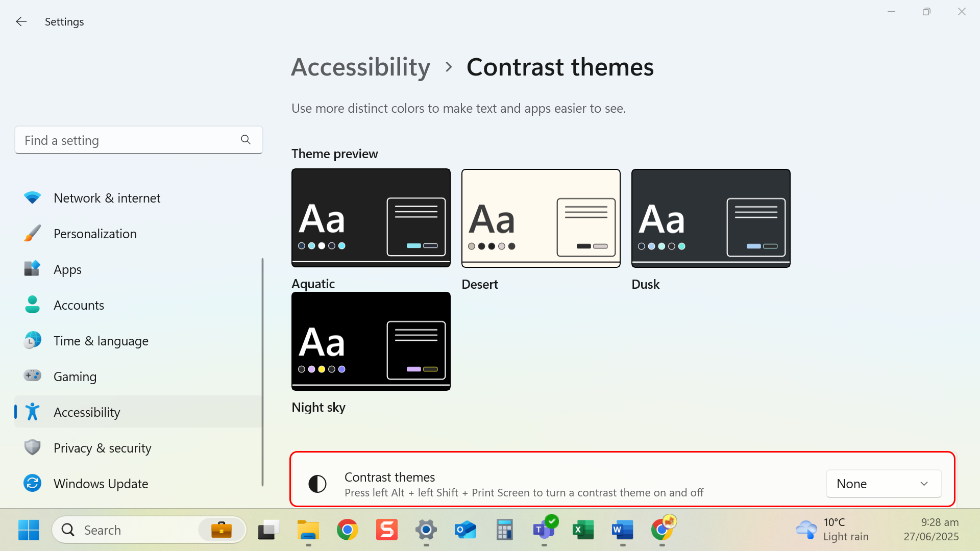Click the Time & language globe icon
Image resolution: width=980 pixels, height=551 pixels.
pos(32,340)
